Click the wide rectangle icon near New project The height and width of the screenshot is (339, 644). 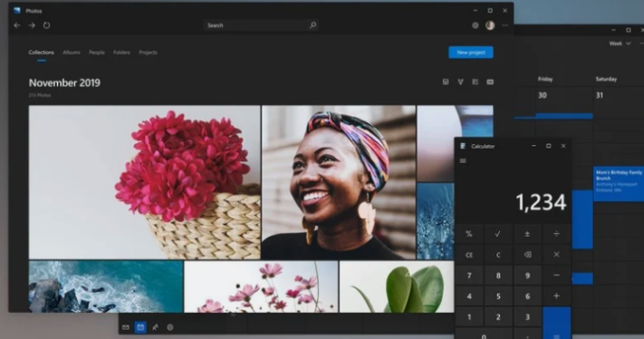pos(490,82)
